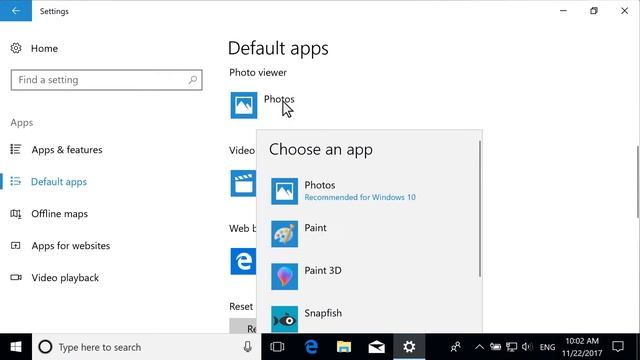Click current Photo viewer Photos icon

coord(244,105)
